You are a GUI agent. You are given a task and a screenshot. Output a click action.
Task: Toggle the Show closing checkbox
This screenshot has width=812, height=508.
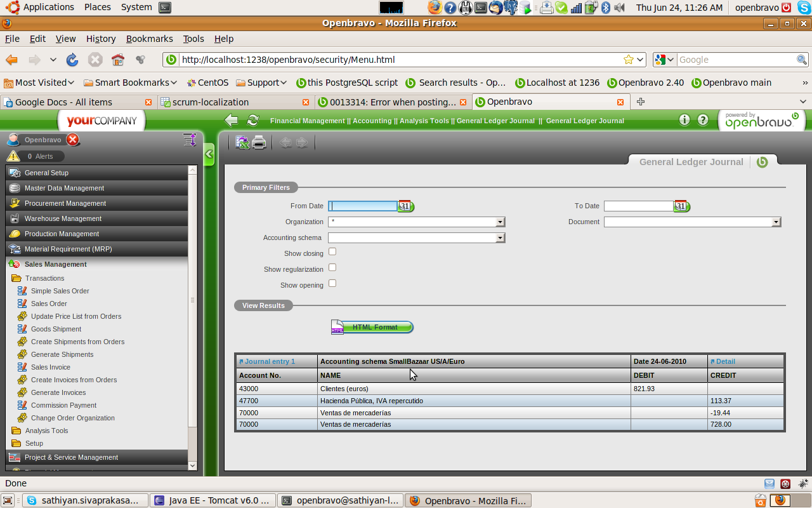click(x=332, y=252)
